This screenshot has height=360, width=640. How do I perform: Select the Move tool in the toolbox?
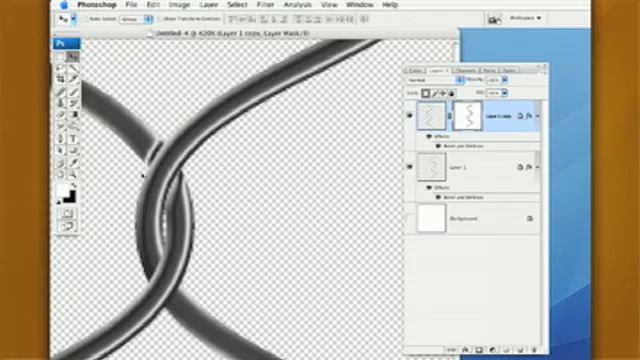[73, 57]
